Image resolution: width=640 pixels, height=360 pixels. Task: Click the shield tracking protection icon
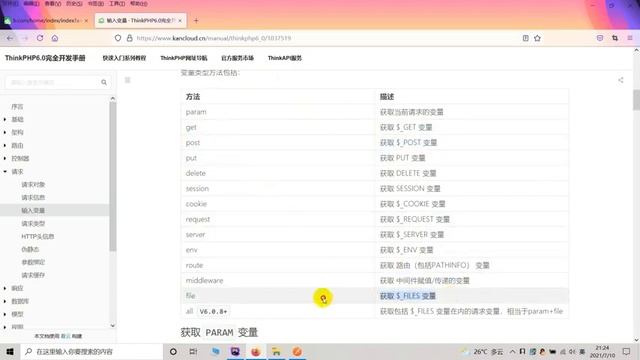coord(118,38)
